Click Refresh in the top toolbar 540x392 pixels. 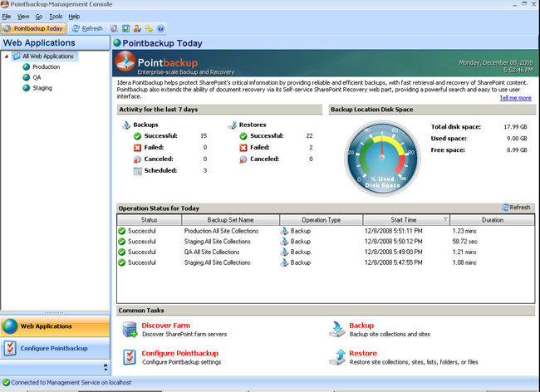coord(87,28)
